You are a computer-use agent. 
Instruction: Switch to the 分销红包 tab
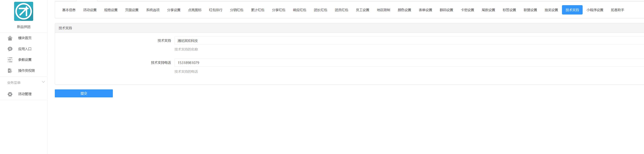(x=237, y=10)
